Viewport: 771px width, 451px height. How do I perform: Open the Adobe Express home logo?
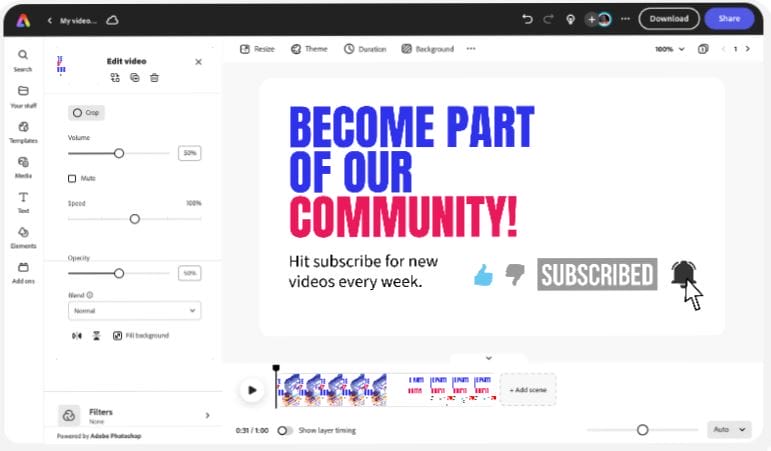tap(23, 21)
